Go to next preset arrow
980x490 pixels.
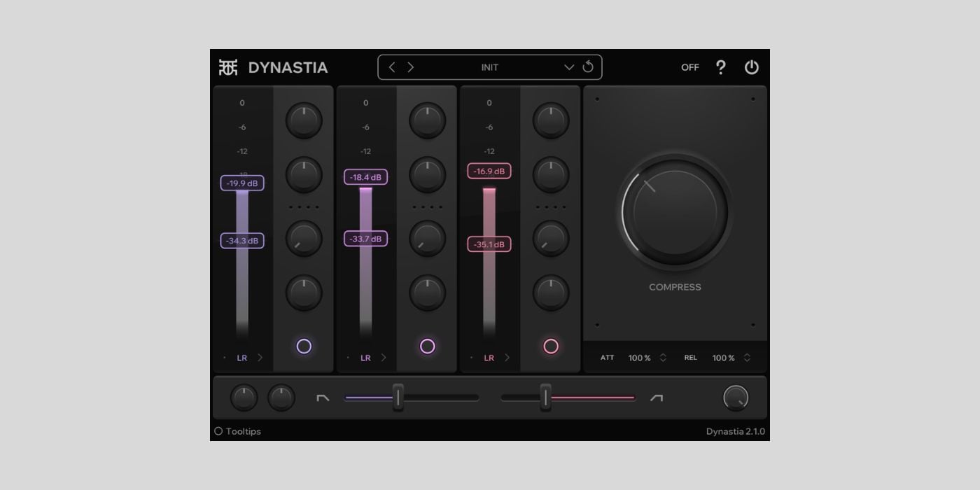411,67
